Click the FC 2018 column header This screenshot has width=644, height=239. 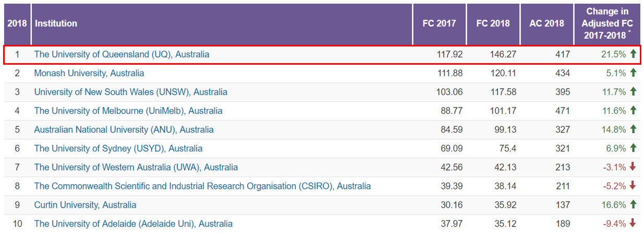pyautogui.click(x=493, y=23)
